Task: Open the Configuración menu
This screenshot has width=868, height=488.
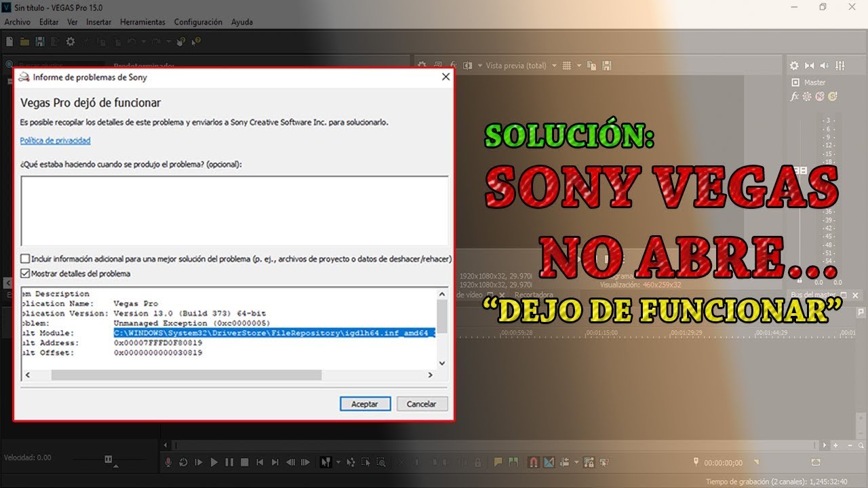Action: pos(198,22)
